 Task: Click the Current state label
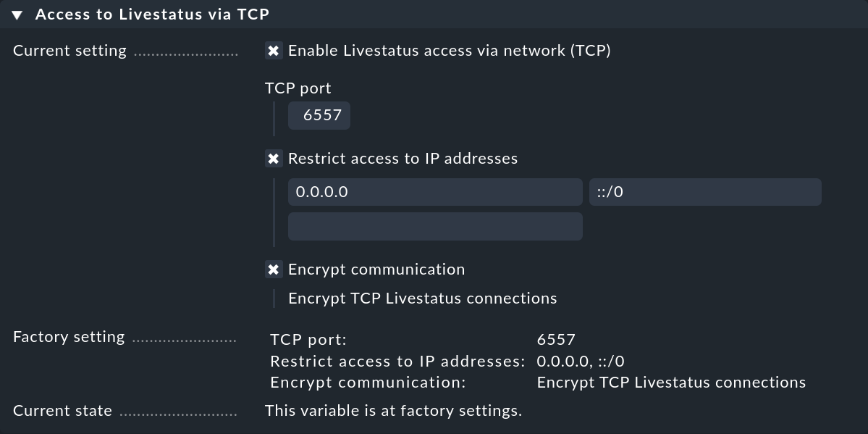coord(62,410)
